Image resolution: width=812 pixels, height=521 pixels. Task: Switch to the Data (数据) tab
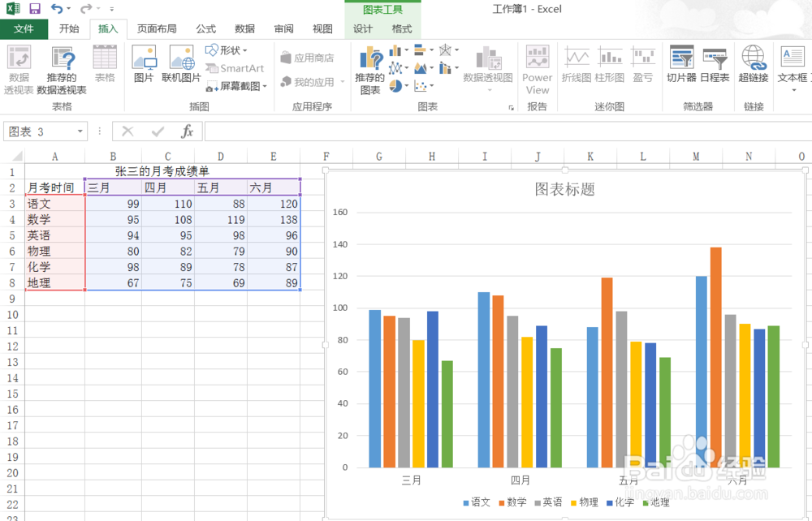pos(244,29)
